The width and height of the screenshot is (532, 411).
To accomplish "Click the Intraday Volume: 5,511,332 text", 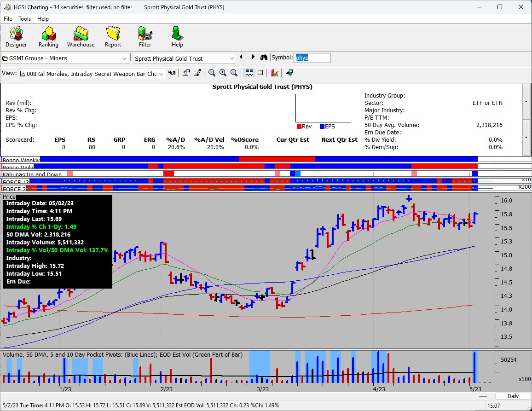I will click(45, 243).
